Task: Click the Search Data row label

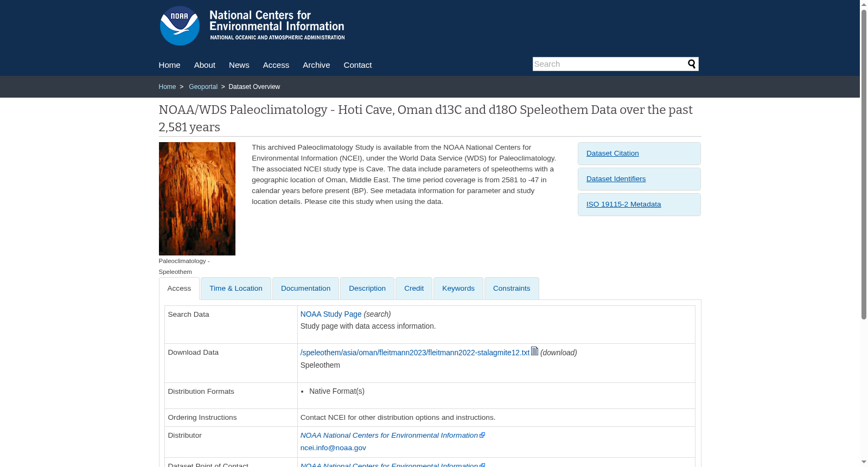Action: point(188,315)
